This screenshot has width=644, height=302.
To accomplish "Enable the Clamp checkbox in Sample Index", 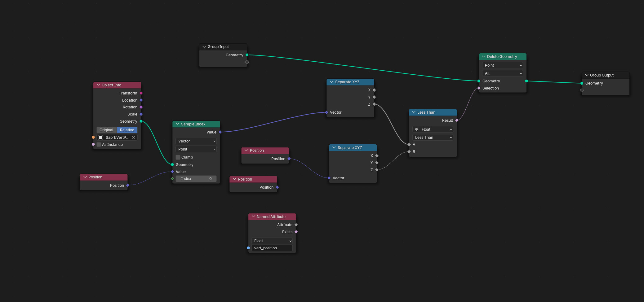I will 178,157.
